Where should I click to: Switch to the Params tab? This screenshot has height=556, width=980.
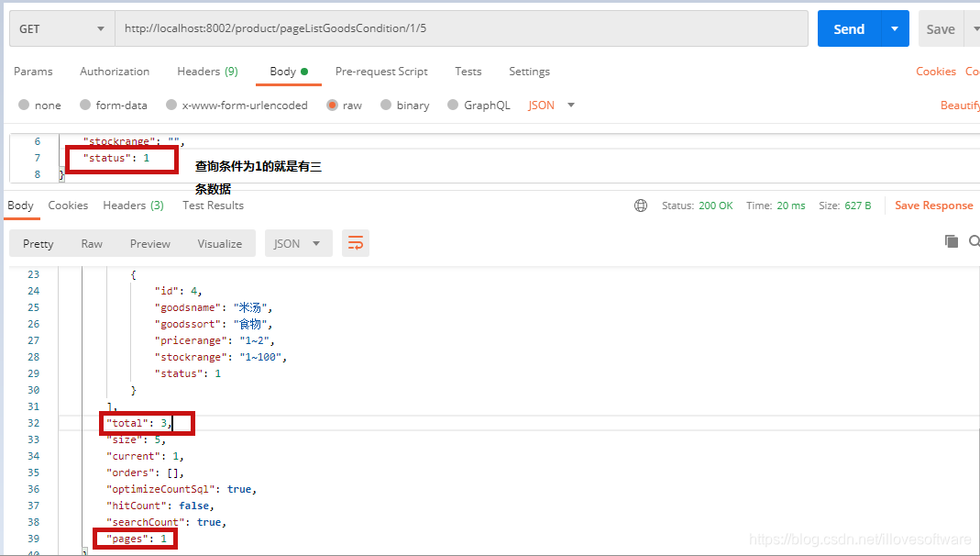pyautogui.click(x=33, y=72)
